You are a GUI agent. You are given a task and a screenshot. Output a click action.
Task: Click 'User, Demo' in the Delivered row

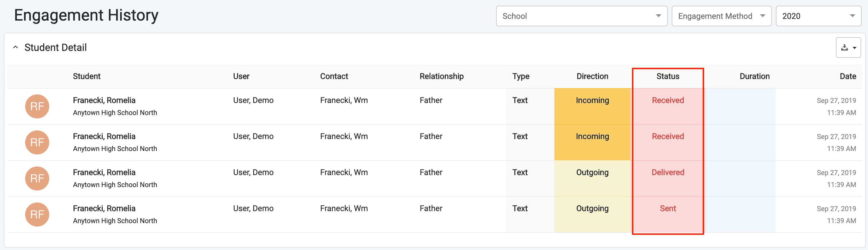tap(253, 172)
